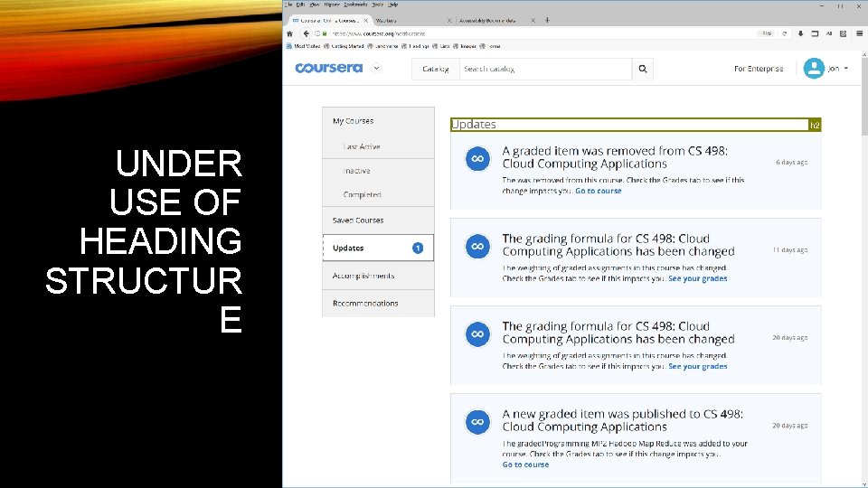The width and height of the screenshot is (868, 488).
Task: Click the Forms bookmarklet
Action: coord(490,46)
